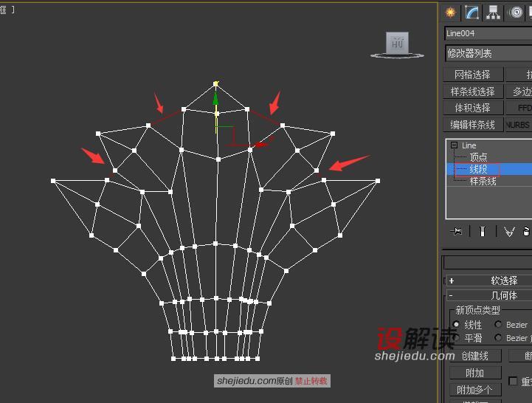Click the Line004 object name field
This screenshot has height=403, width=532.
pyautogui.click(x=488, y=33)
